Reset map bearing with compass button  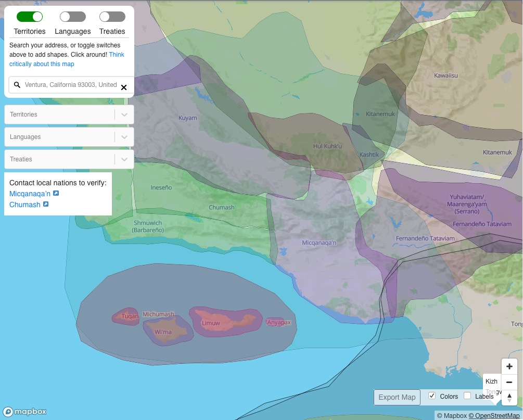pos(509,397)
